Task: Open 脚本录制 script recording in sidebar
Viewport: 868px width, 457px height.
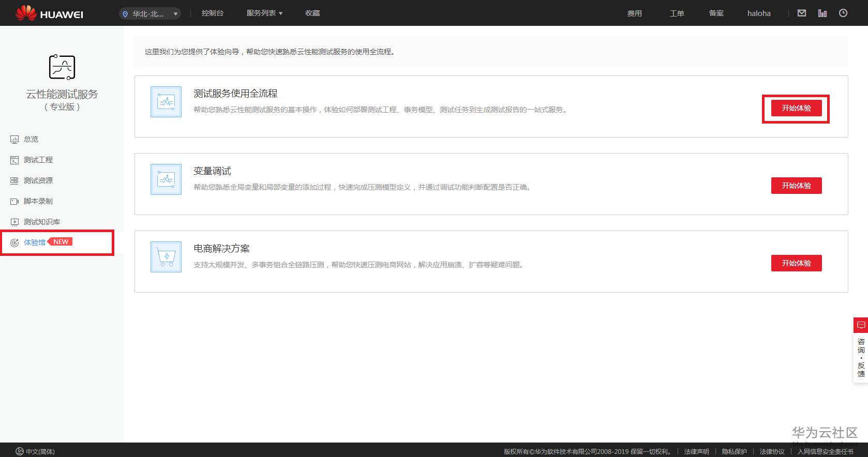Action: tap(38, 201)
